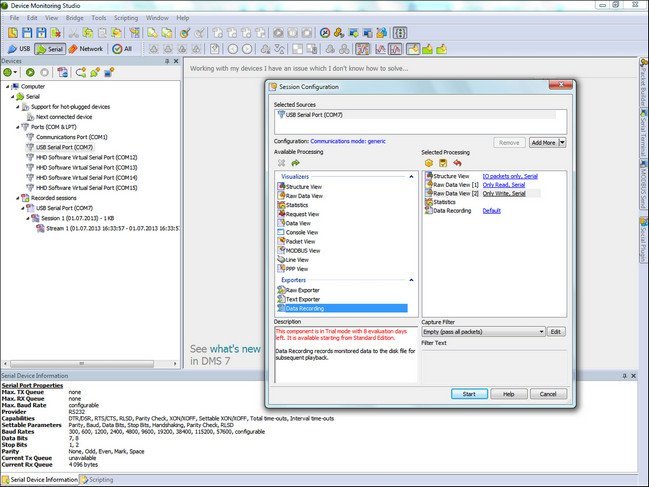Click the clock-like icon with red mark in top toolbar
Image resolution: width=649 pixels, height=487 pixels.
point(325,33)
